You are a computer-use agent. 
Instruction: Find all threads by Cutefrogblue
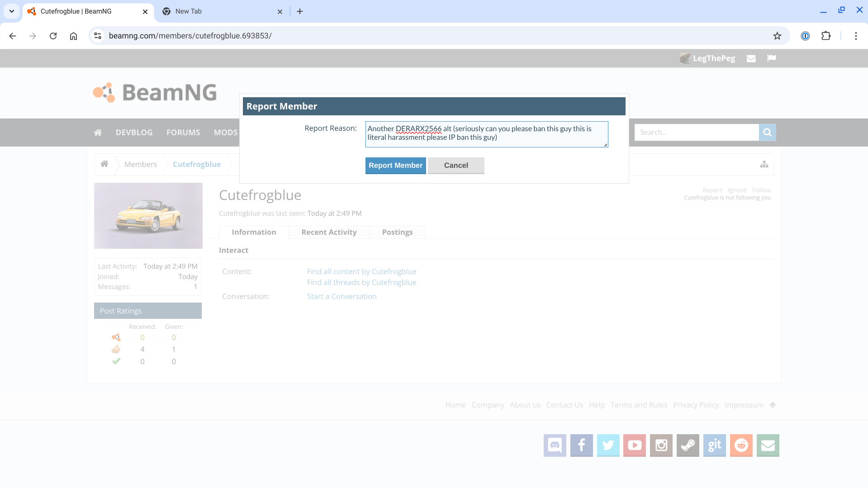pyautogui.click(x=361, y=282)
